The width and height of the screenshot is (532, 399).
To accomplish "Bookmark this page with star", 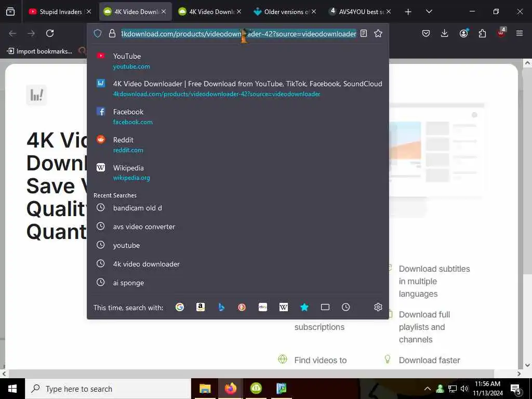I will (x=378, y=33).
